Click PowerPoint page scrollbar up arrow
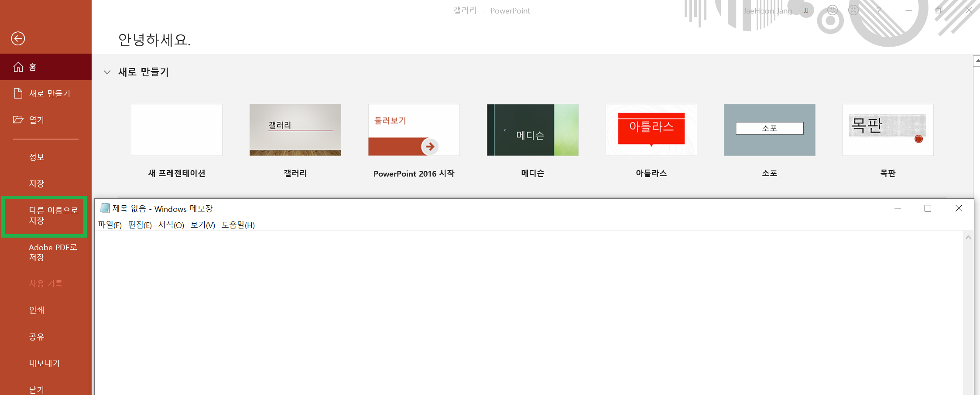 pos(977,61)
